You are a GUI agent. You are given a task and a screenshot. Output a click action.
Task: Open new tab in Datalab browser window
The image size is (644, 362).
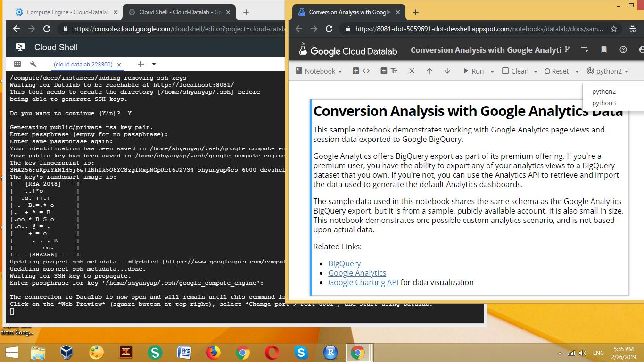pyautogui.click(x=415, y=12)
